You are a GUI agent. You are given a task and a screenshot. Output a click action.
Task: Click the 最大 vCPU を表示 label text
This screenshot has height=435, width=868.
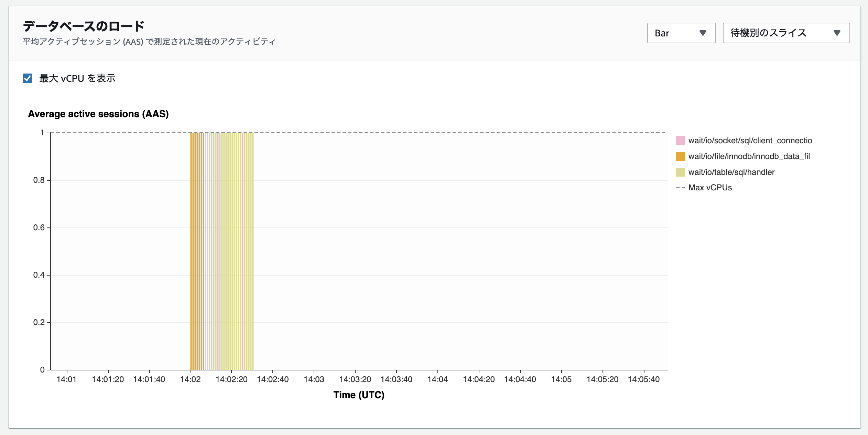click(x=77, y=78)
